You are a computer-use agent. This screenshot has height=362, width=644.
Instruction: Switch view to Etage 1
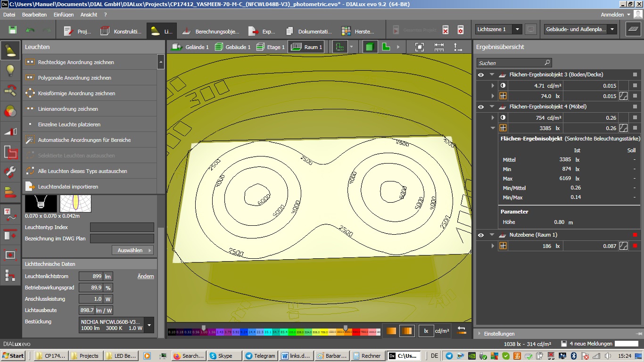click(270, 47)
